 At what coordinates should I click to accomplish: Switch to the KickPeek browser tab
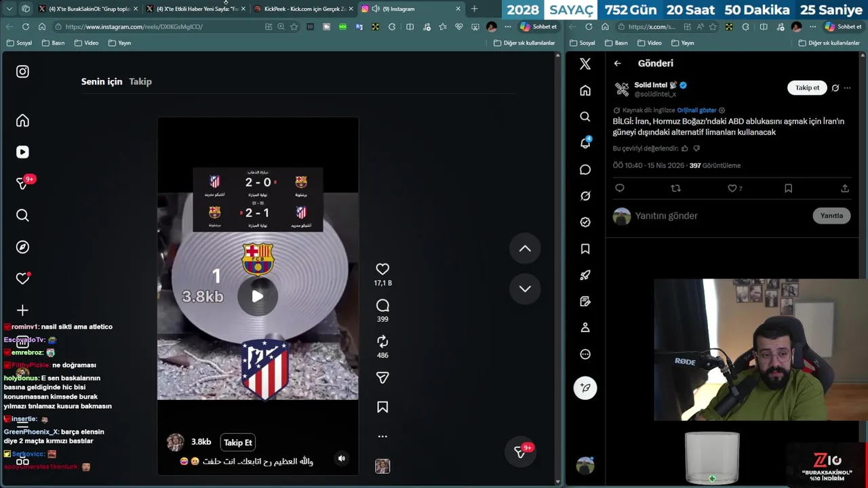pyautogui.click(x=304, y=9)
